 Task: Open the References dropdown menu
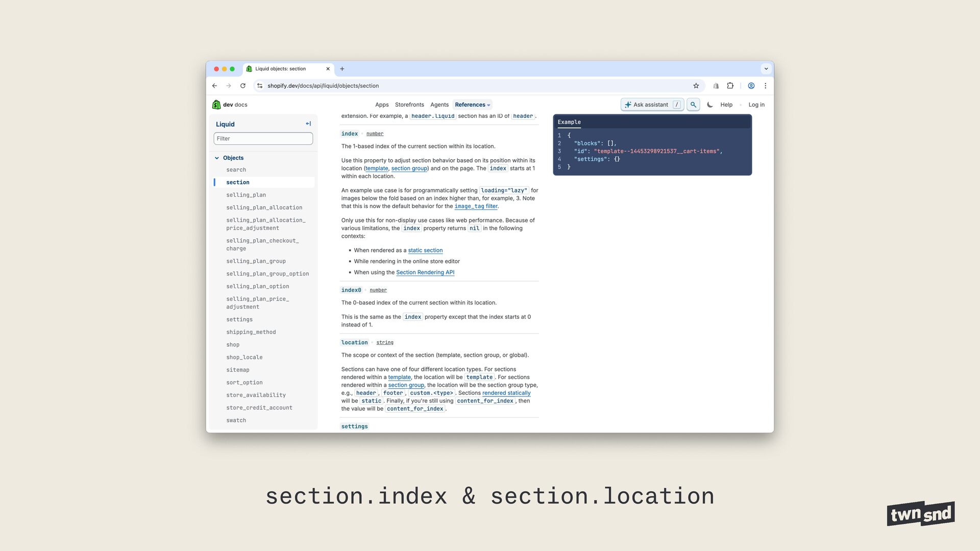point(472,105)
